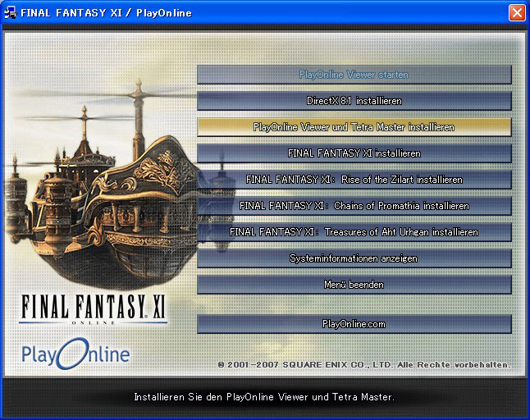Install DirectX 8.1

point(354,101)
